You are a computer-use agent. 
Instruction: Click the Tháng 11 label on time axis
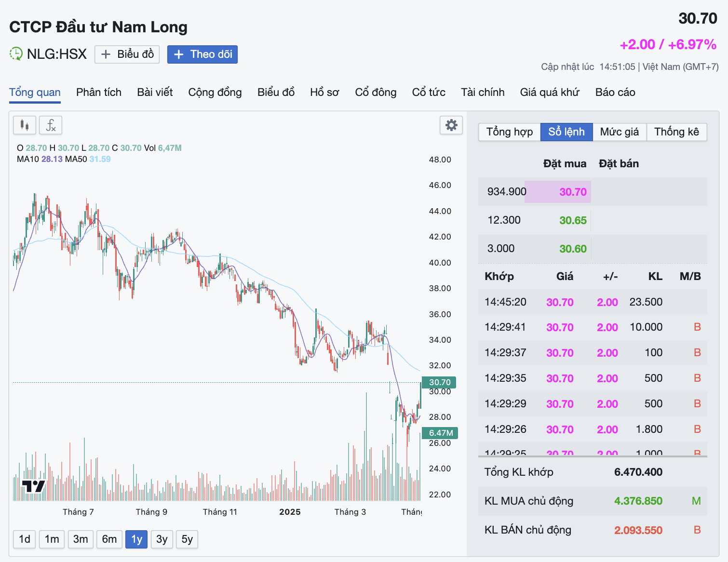click(220, 512)
